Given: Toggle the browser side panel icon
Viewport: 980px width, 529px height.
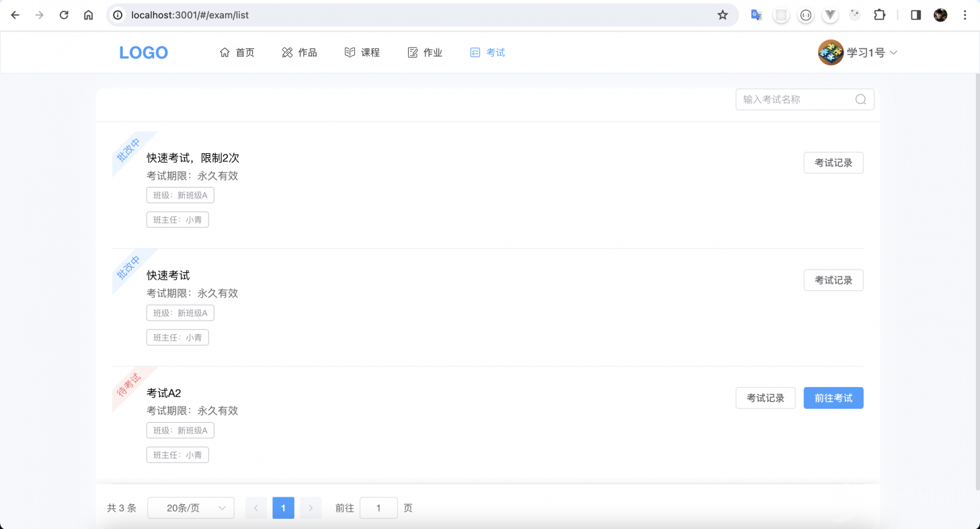Looking at the screenshot, I should [915, 15].
